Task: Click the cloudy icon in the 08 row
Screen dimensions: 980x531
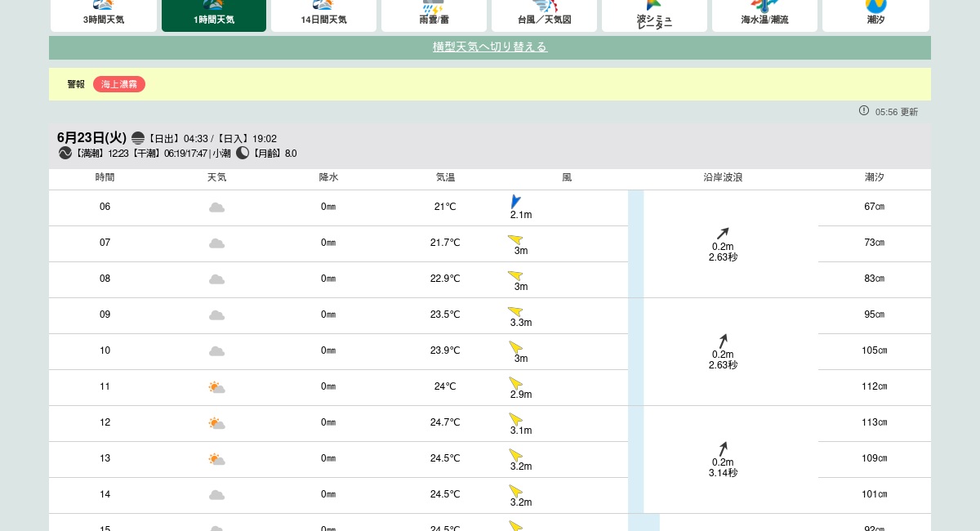Action: [216, 279]
